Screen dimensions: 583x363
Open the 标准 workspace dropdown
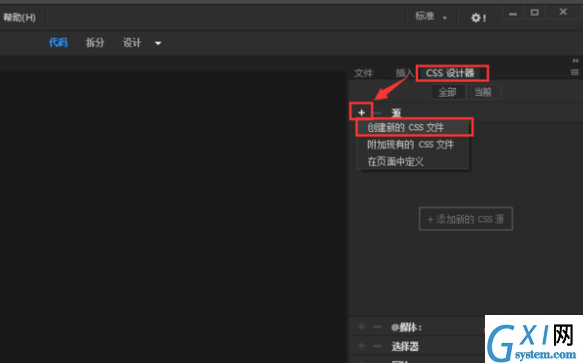[431, 17]
